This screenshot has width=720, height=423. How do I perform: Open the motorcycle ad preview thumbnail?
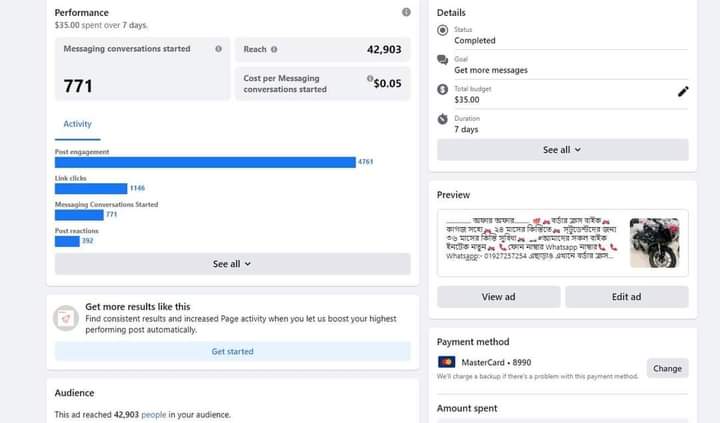coord(654,243)
